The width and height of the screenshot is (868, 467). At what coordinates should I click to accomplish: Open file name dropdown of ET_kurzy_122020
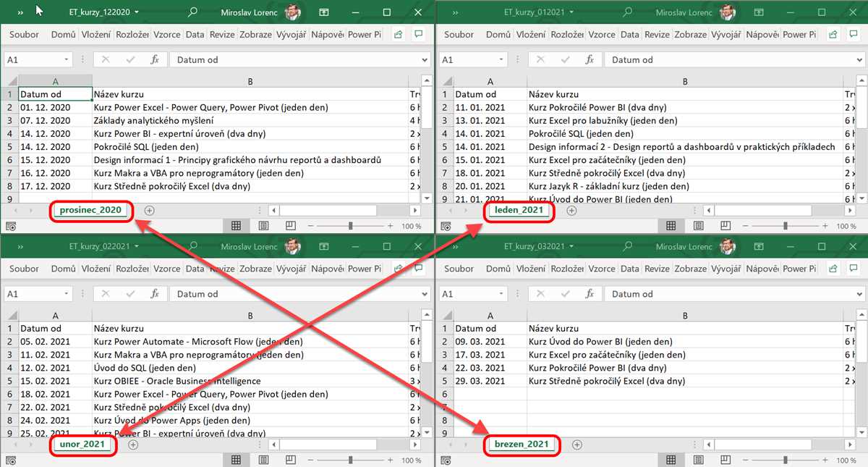coord(137,12)
